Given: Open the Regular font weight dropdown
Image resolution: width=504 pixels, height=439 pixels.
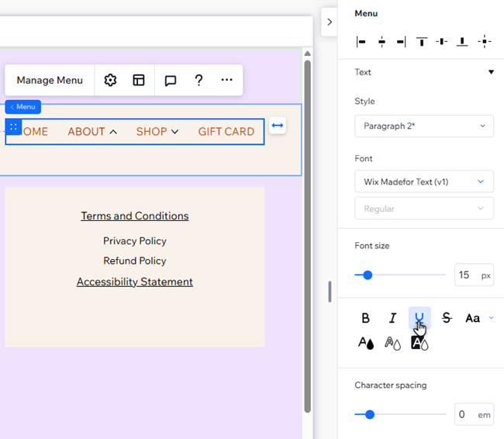Looking at the screenshot, I should coord(424,209).
